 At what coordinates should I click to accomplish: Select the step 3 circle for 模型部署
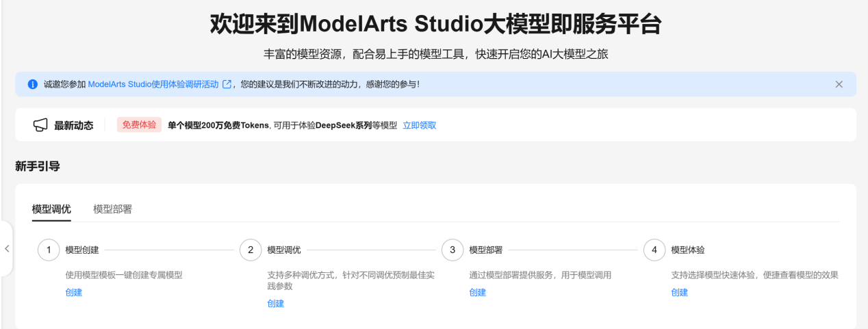[x=452, y=250]
